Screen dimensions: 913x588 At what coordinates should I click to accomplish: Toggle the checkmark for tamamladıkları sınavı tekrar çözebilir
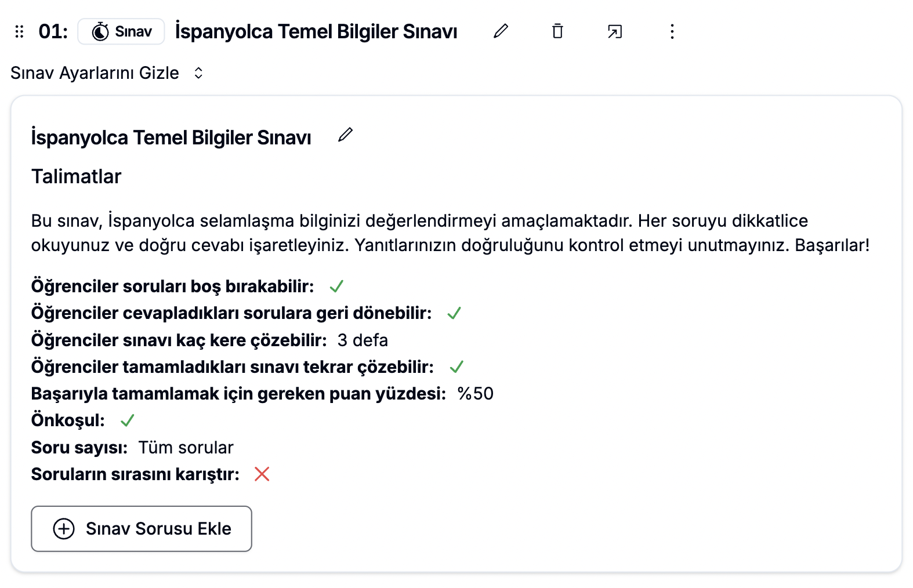pyautogui.click(x=456, y=367)
